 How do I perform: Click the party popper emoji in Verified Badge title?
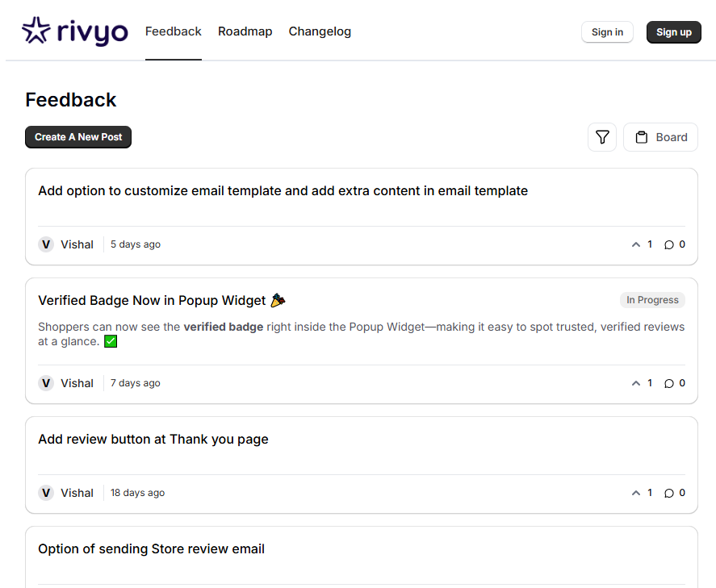point(278,300)
